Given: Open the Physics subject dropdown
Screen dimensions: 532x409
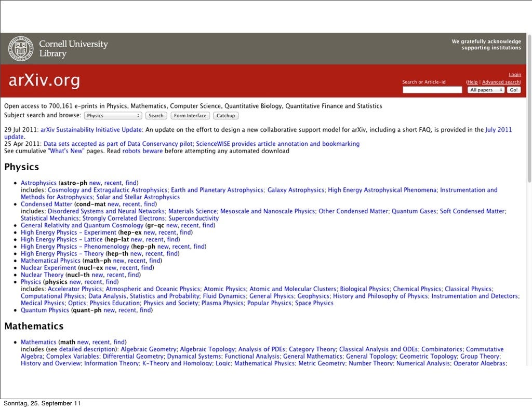Looking at the screenshot, I should click(x=113, y=116).
